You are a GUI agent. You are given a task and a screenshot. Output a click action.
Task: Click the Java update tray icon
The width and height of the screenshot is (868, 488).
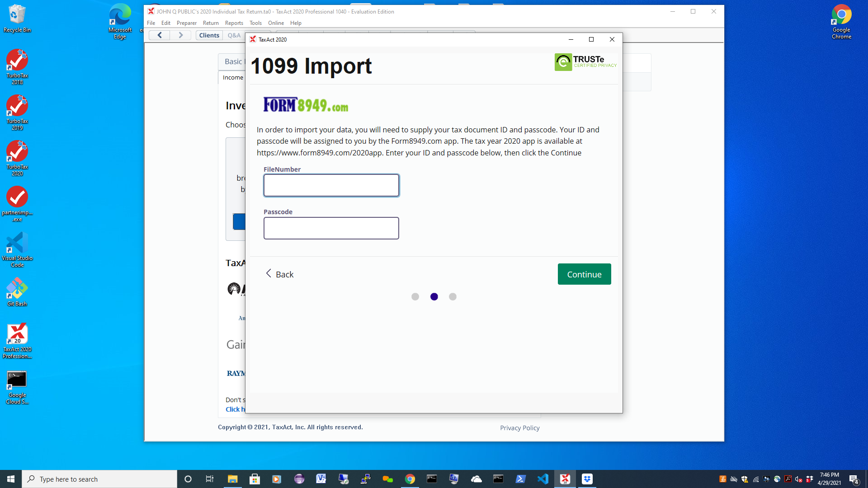[x=723, y=479]
